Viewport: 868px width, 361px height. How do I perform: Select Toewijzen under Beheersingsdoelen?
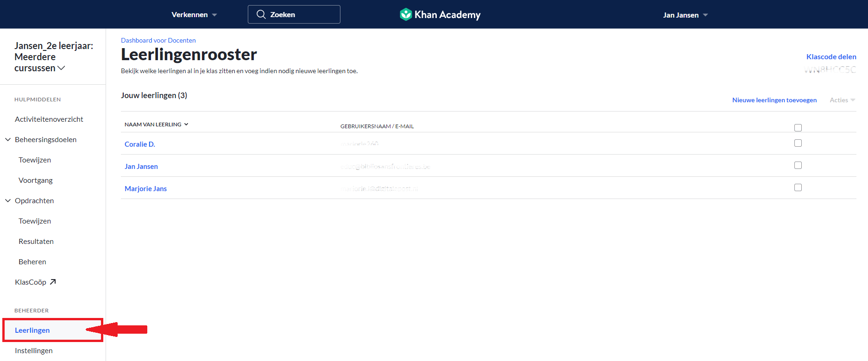tap(35, 160)
